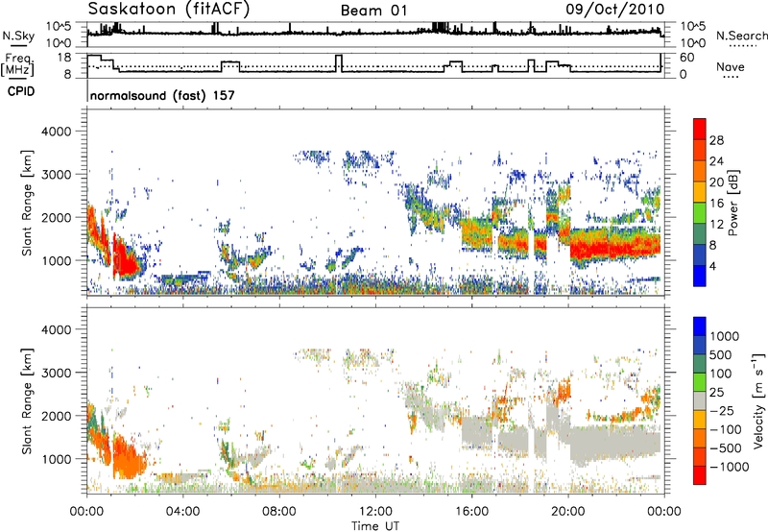Click the 04:00 time axis tick label
Screen dimensions: 768x532
(182, 512)
